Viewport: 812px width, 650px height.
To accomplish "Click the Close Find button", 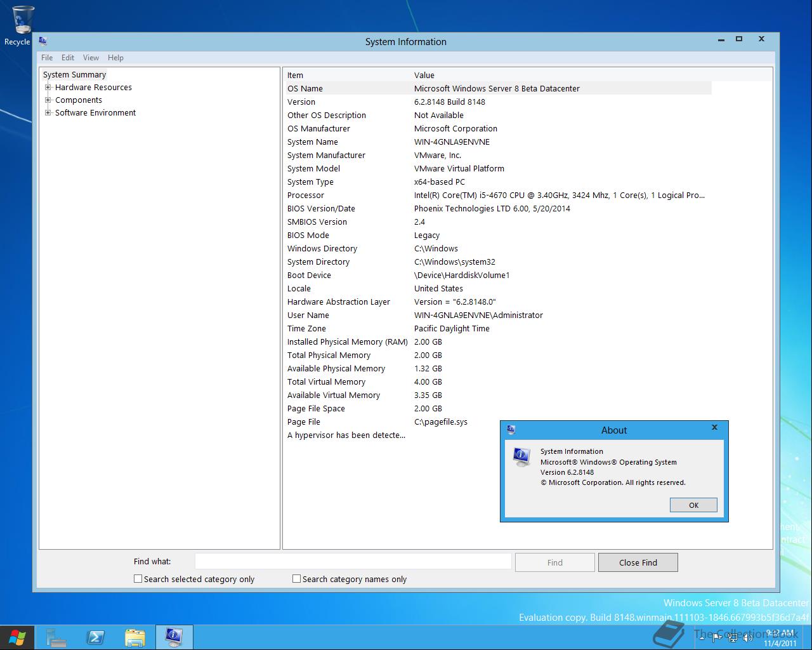I will pyautogui.click(x=638, y=562).
